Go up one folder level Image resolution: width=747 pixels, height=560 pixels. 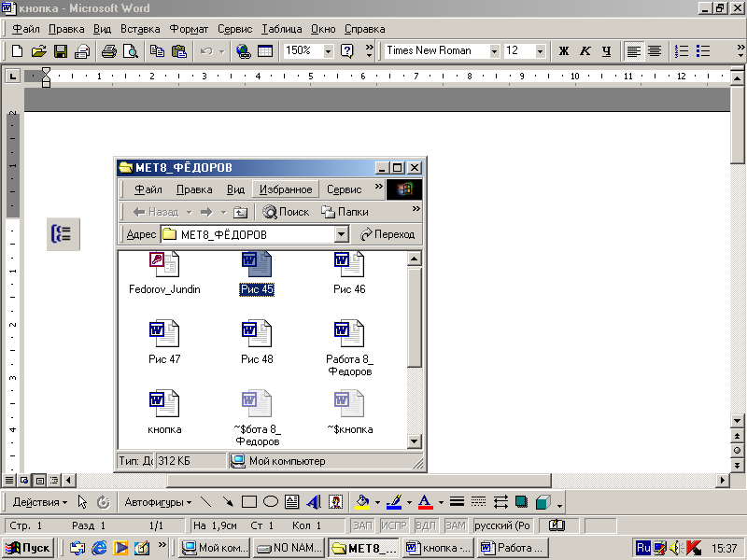(x=240, y=212)
